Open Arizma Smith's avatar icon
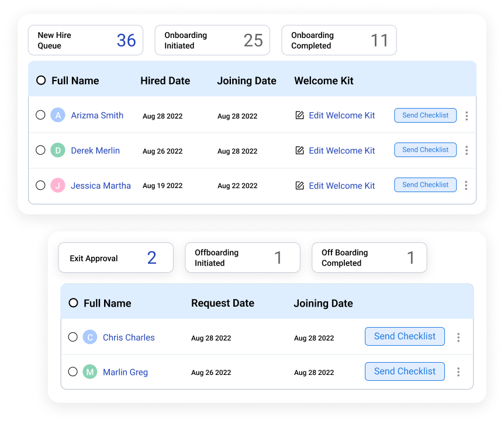504x424 pixels. [x=57, y=115]
